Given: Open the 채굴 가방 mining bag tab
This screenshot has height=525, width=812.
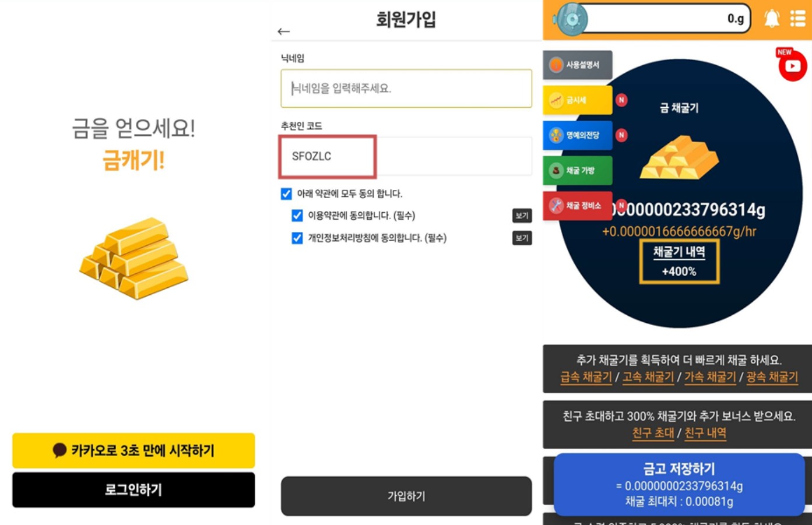Looking at the screenshot, I should tap(578, 171).
